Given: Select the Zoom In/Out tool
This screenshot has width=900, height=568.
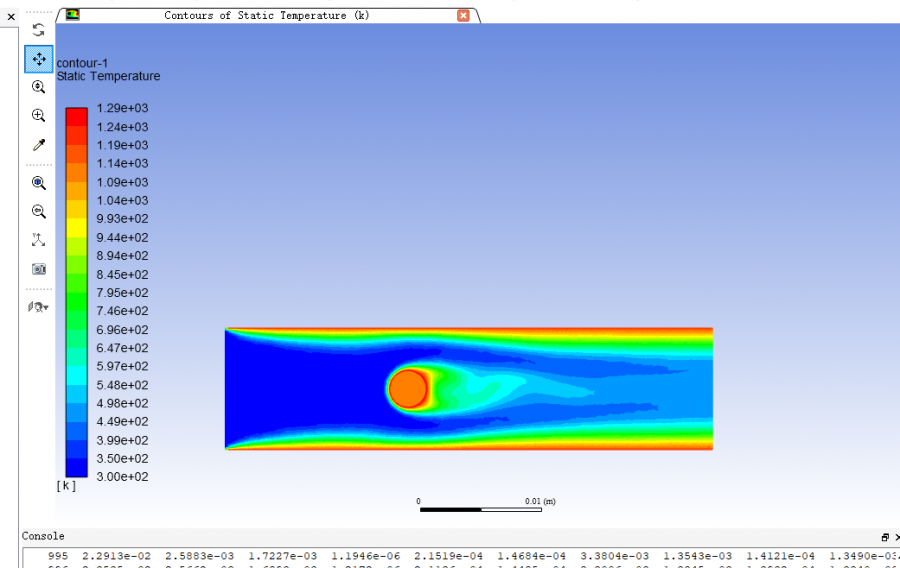Looking at the screenshot, I should click(x=38, y=87).
